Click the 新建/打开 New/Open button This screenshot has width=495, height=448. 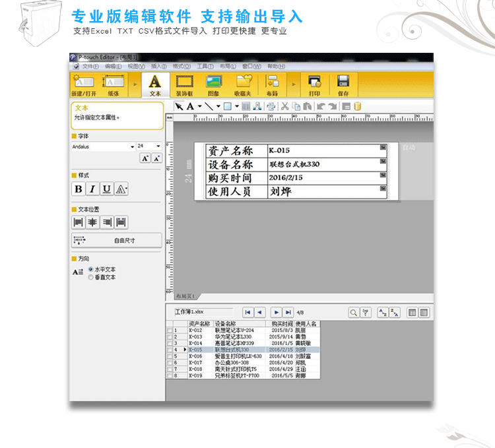pos(83,85)
